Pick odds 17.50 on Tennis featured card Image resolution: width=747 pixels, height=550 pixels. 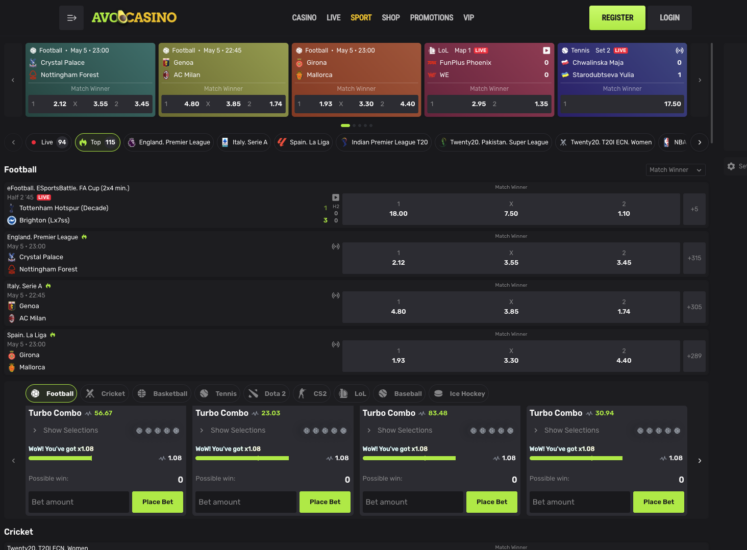(622, 104)
